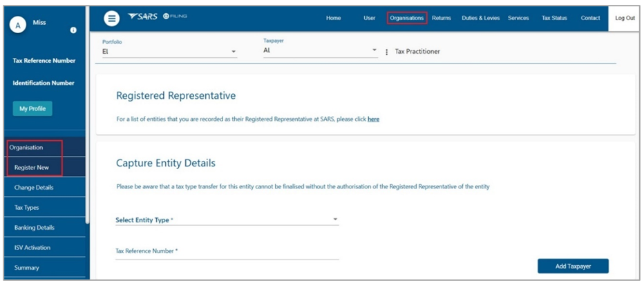
Task: Click the sidebar vertical scrollbar
Action: click(x=87, y=115)
